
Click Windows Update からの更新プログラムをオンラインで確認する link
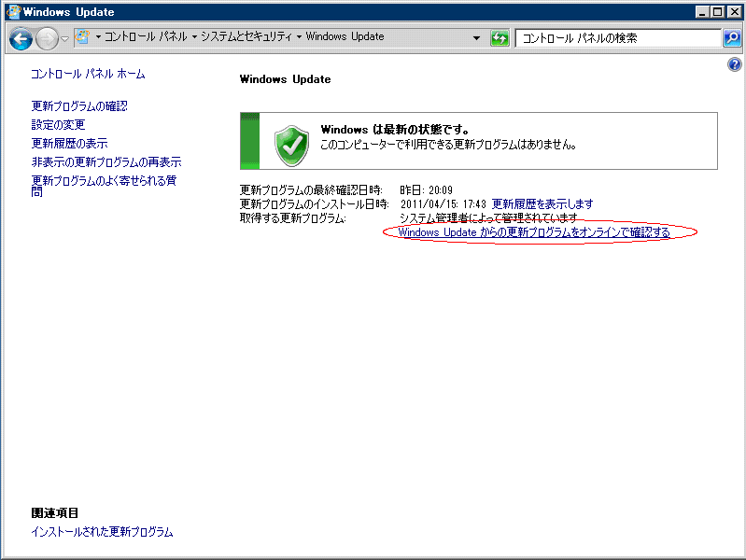(x=534, y=232)
